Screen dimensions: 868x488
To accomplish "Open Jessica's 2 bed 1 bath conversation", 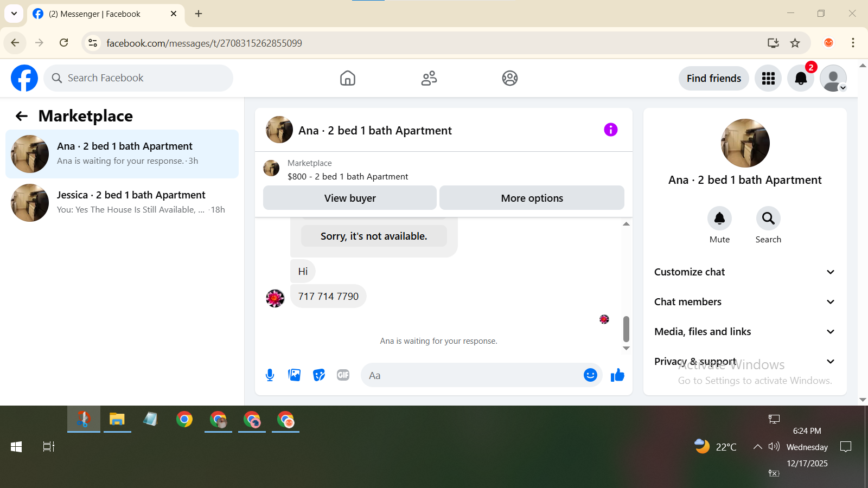I will tap(122, 203).
